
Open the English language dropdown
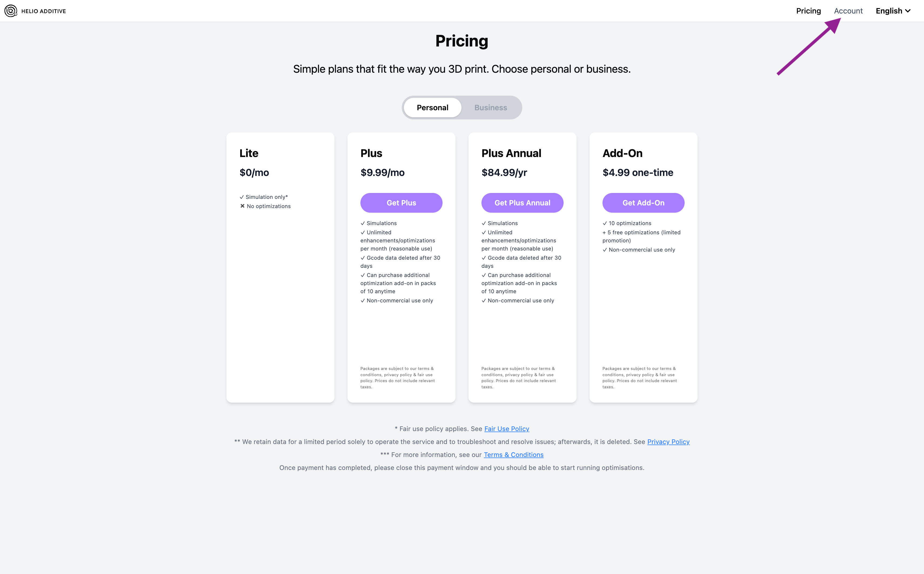892,11
